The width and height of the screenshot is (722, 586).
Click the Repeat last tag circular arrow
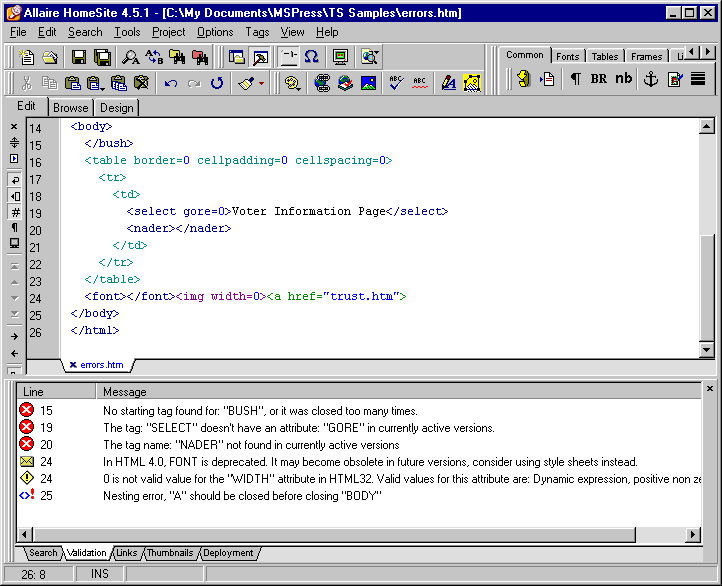click(217, 83)
